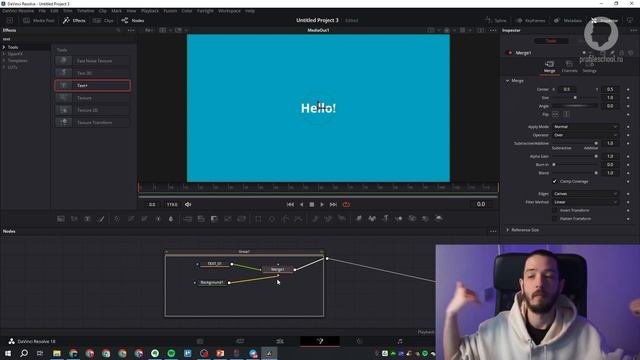
Task: Select the Background1 node
Action: [212, 282]
